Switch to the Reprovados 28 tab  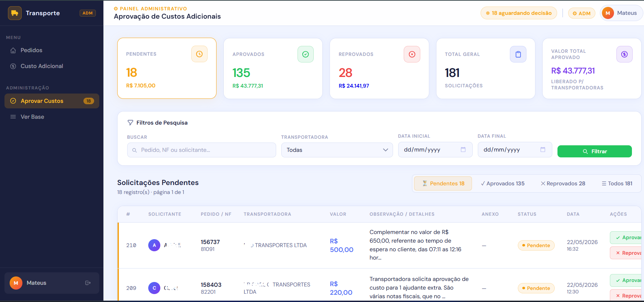pos(563,184)
